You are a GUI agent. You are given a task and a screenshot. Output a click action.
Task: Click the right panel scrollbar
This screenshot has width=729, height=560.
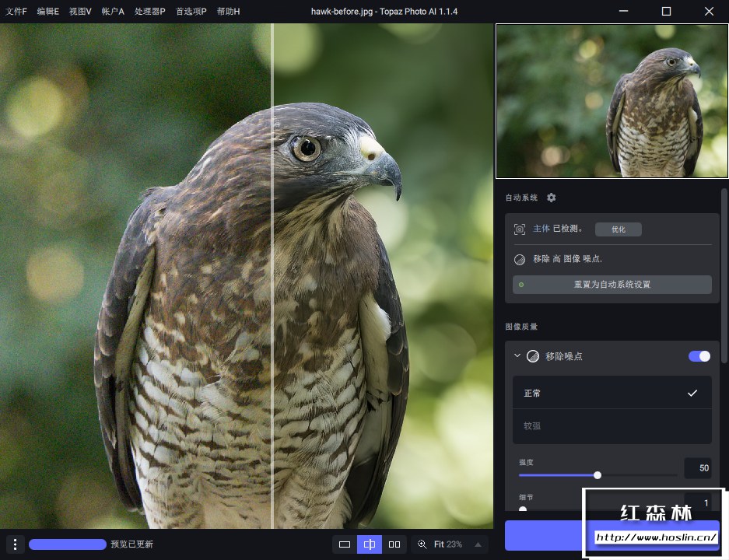724,276
